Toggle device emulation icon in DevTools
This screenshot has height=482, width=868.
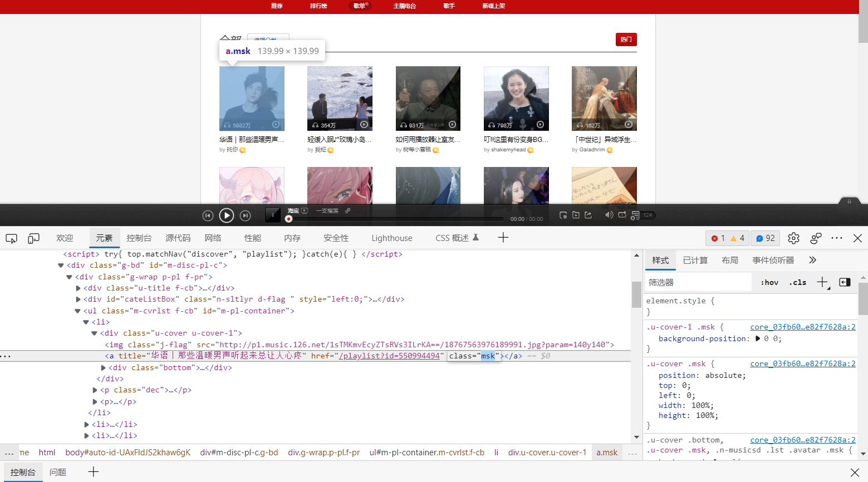click(33, 238)
